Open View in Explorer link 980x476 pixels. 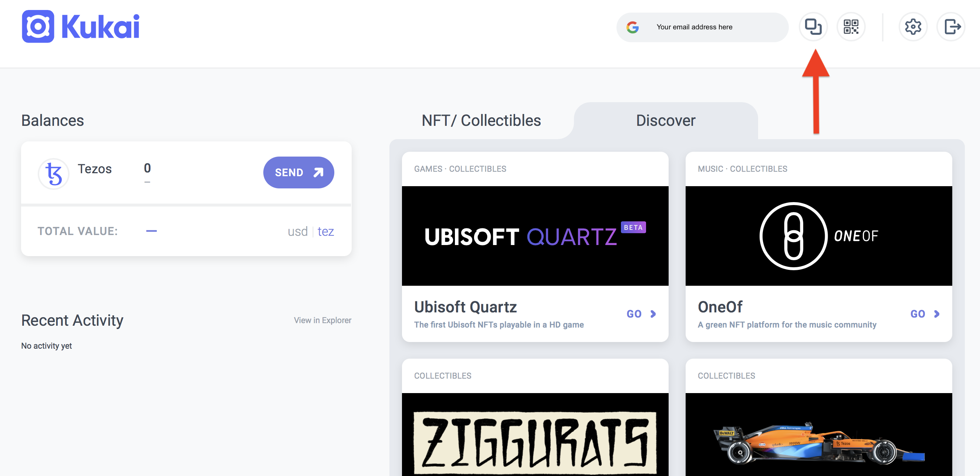322,320
